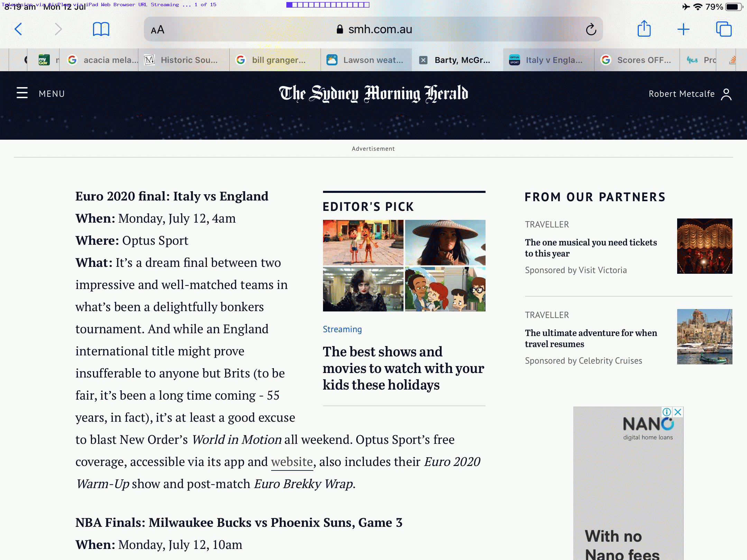Open the share sheet icon
Viewport: 747px width, 560px height.
(x=644, y=29)
